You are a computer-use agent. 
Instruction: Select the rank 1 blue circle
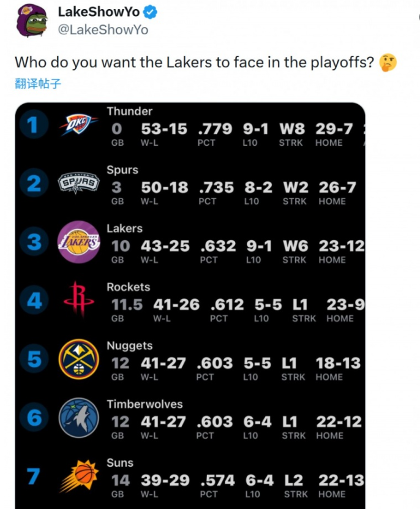33,126
